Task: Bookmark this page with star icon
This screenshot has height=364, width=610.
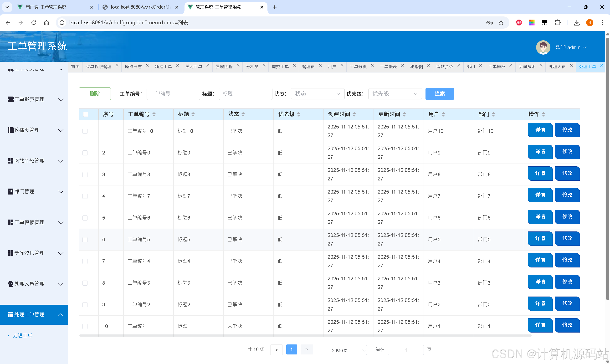Action: [501, 23]
